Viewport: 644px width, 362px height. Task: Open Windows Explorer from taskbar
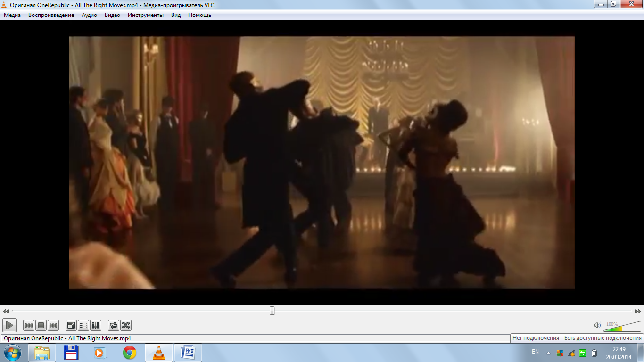42,353
